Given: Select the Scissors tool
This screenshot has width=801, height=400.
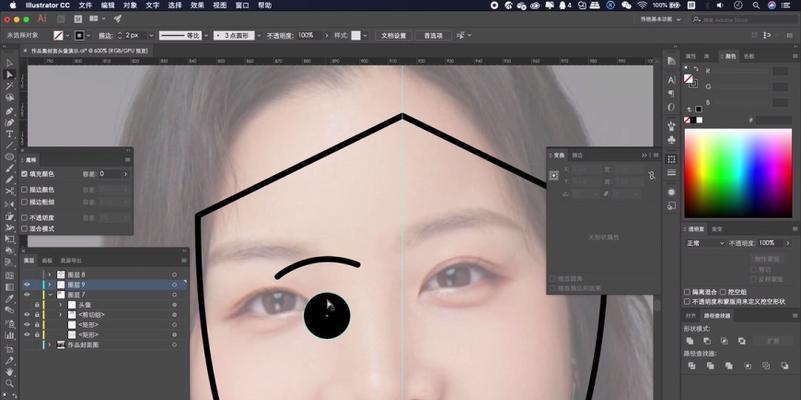Looking at the screenshot, I should [x=10, y=192].
